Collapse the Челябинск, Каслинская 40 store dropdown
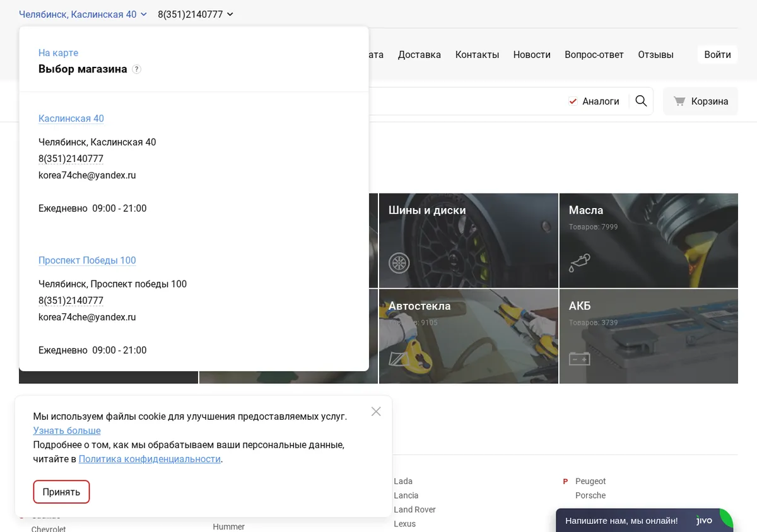The height and width of the screenshot is (532, 757). (83, 14)
